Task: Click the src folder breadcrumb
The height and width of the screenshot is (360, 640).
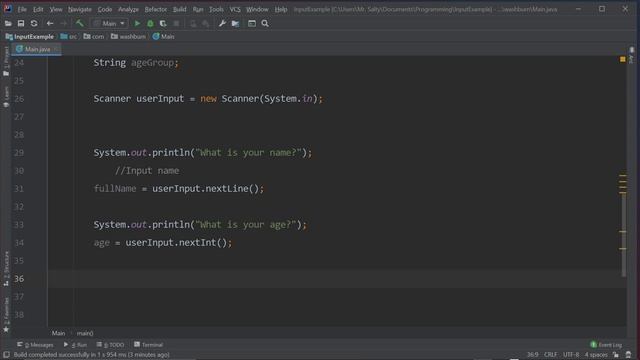Action: point(69,37)
